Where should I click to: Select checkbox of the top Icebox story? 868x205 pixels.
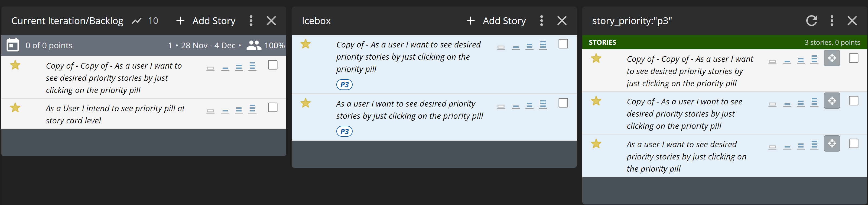[563, 44]
